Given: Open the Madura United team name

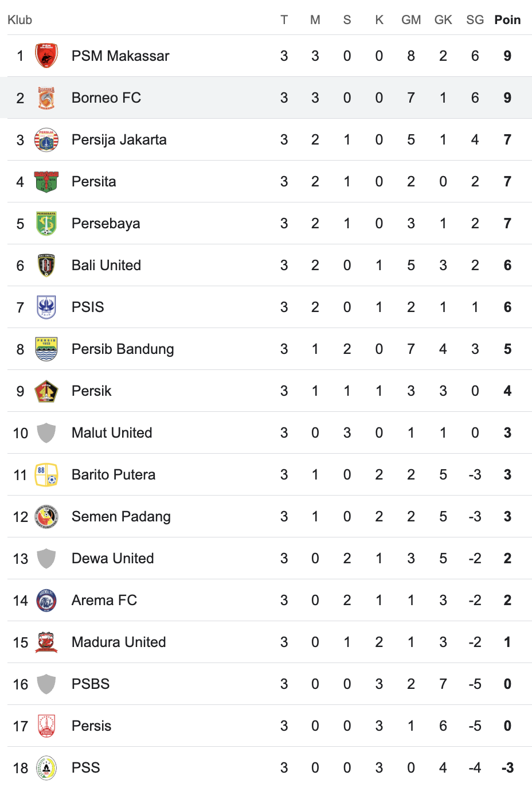Looking at the screenshot, I should coord(119,642).
